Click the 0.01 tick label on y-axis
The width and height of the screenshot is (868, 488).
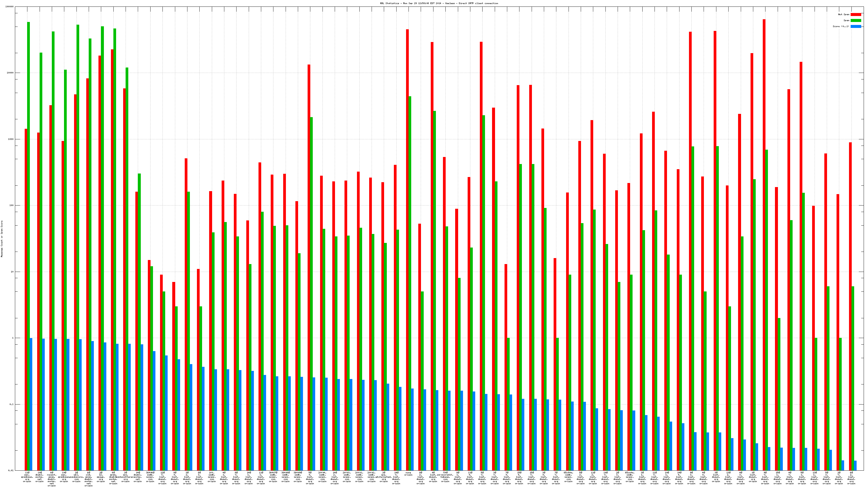tap(11, 470)
